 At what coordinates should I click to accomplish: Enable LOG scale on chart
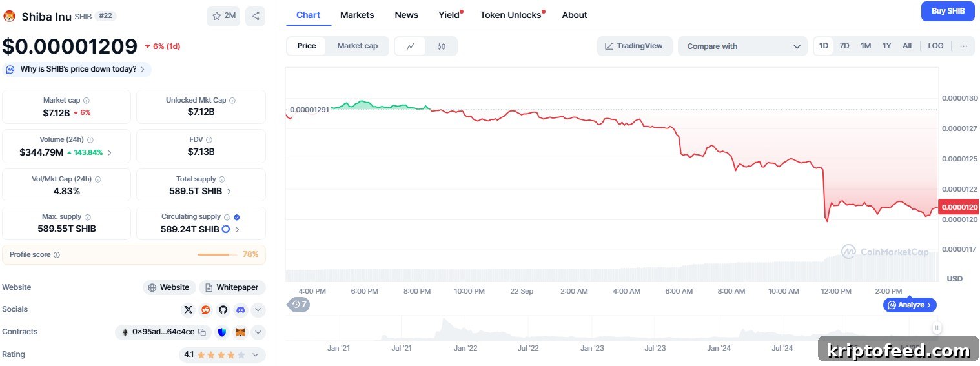[935, 46]
